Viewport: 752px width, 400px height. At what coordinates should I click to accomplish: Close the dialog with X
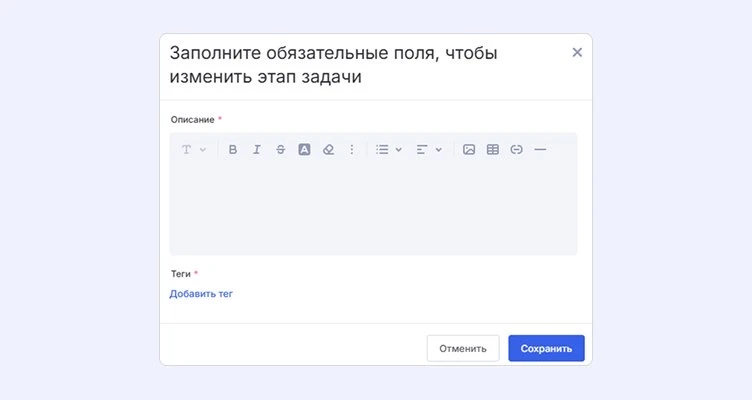577,52
